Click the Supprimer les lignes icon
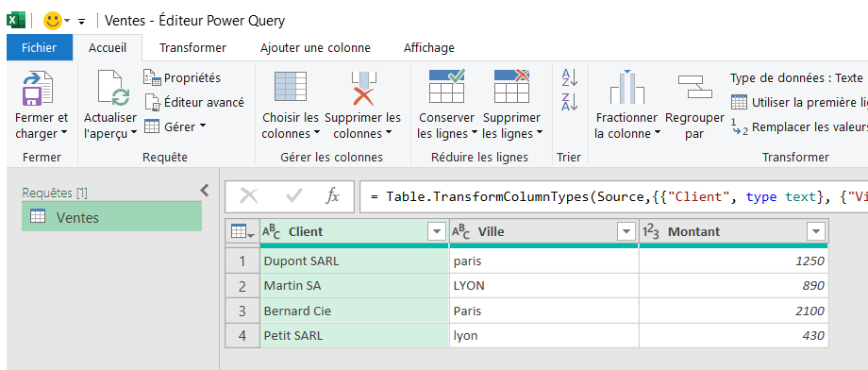 [x=511, y=87]
